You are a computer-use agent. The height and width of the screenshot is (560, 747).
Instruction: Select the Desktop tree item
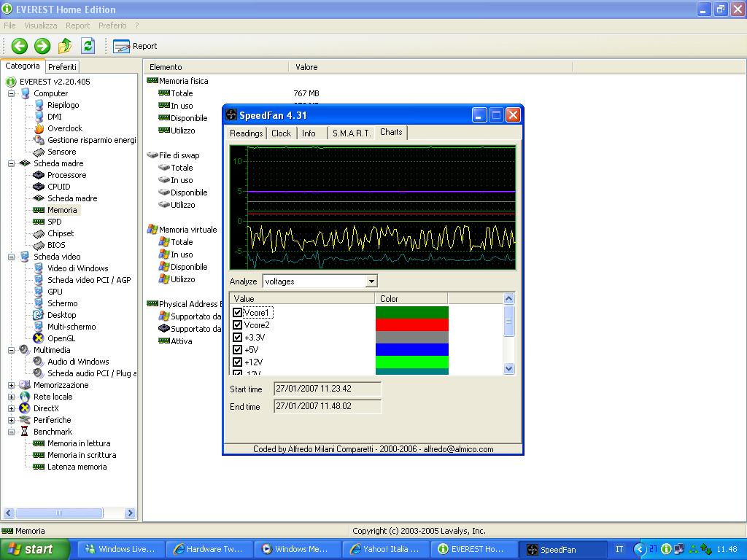(61, 315)
